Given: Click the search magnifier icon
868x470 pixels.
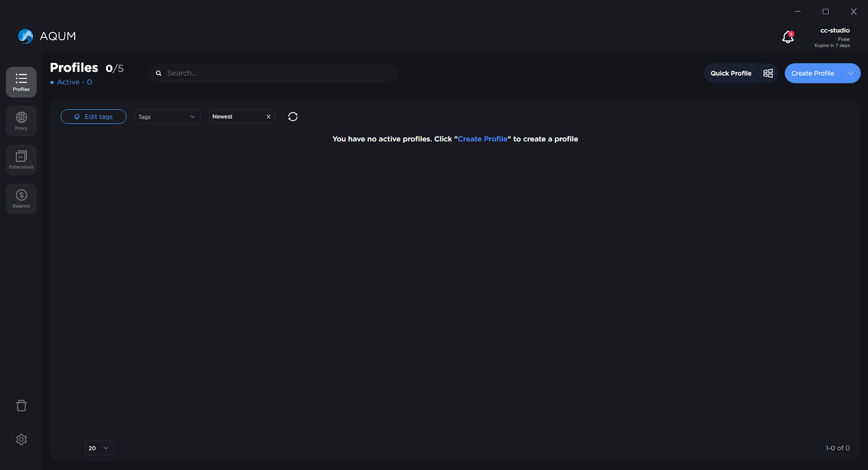Looking at the screenshot, I should pyautogui.click(x=159, y=73).
